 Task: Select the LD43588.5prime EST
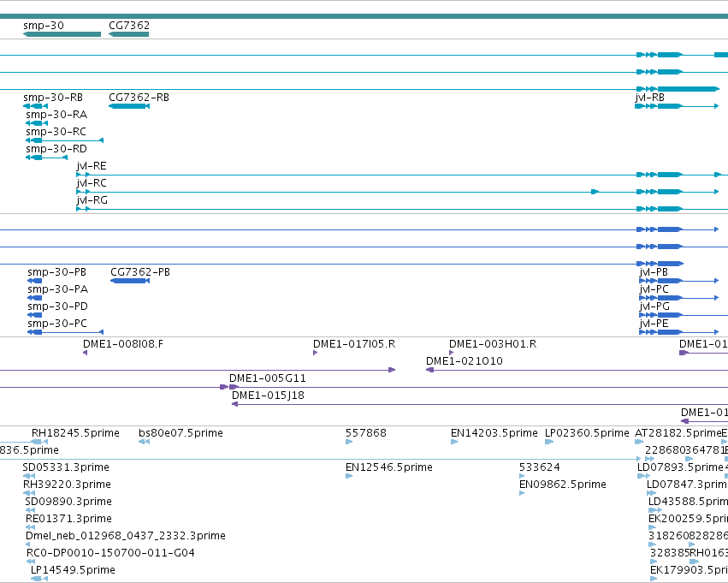coord(655,510)
